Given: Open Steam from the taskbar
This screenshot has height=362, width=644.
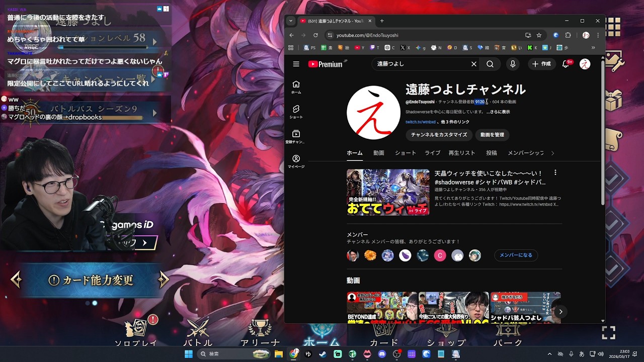Looking at the screenshot, I should [323, 354].
